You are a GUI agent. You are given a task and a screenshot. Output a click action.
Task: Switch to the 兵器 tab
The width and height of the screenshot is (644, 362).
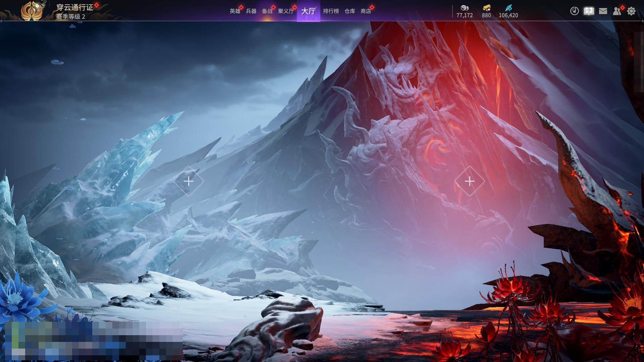pyautogui.click(x=251, y=11)
